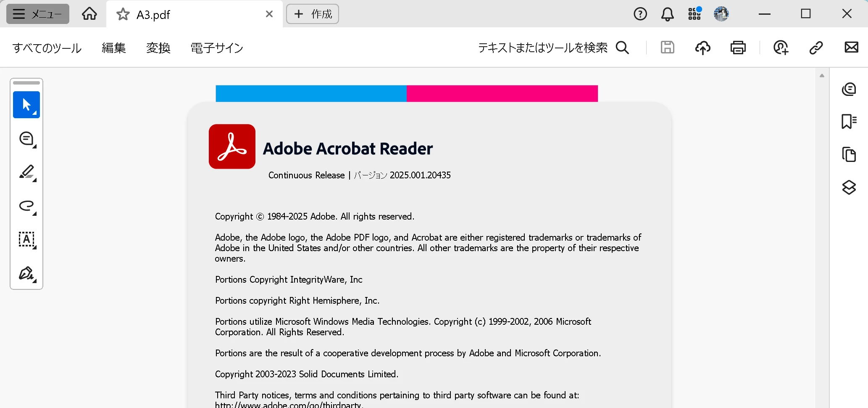
Task: Switch to the A3.pdf tab
Action: (x=195, y=14)
